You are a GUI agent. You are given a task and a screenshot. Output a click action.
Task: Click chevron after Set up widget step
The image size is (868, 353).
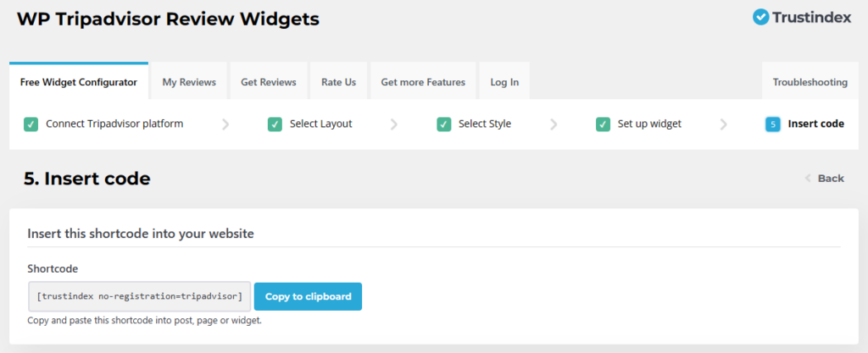click(723, 124)
